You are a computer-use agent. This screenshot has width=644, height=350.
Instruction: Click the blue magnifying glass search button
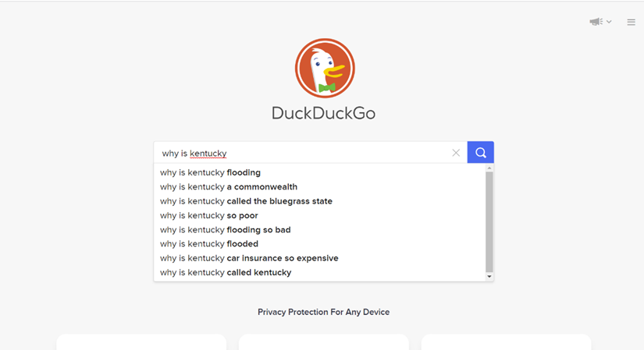point(480,153)
